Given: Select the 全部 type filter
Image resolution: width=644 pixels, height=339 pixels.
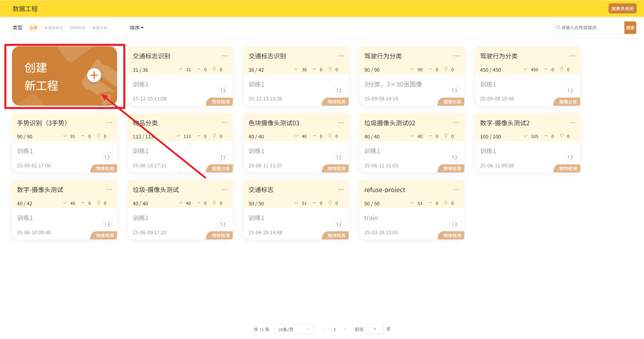Looking at the screenshot, I should click(x=33, y=28).
